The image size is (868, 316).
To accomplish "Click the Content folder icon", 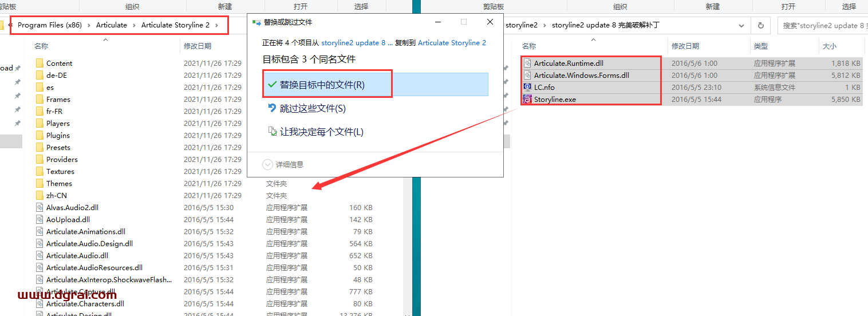I will (x=40, y=63).
